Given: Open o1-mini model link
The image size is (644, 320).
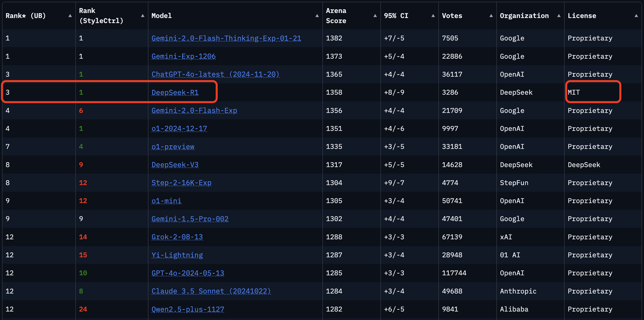Looking at the screenshot, I should click(167, 201).
